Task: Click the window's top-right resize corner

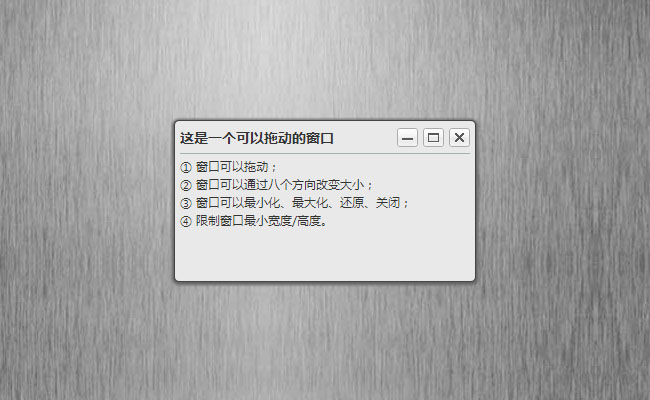Action: [x=473, y=123]
